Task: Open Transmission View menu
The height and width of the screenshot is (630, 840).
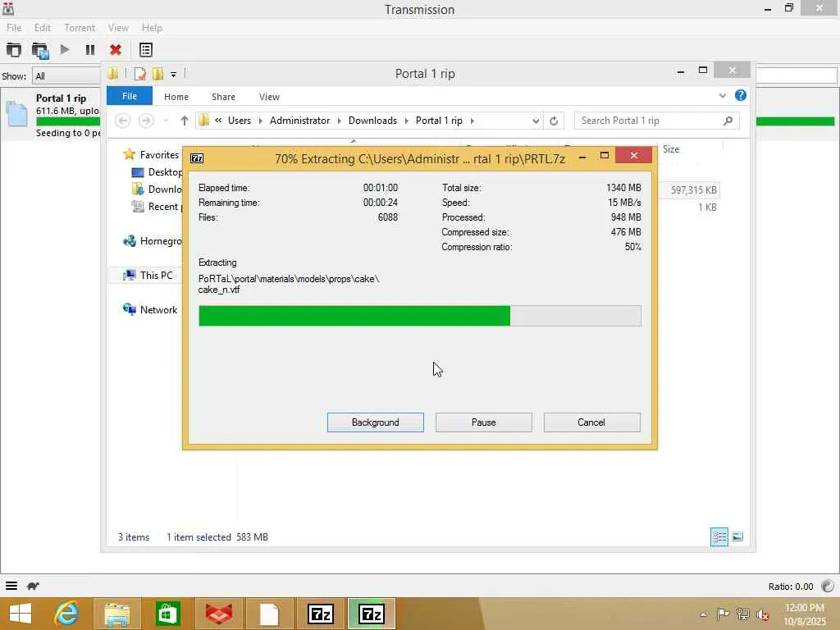Action: (x=118, y=28)
